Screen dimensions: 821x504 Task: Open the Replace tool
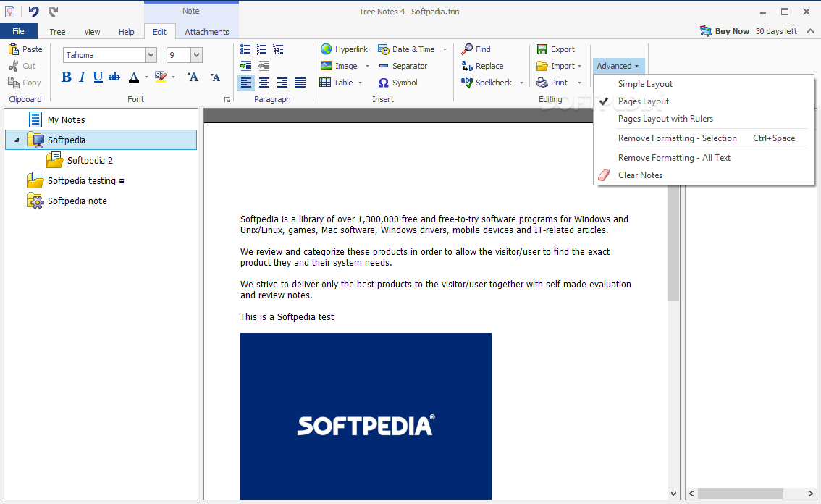pyautogui.click(x=481, y=66)
